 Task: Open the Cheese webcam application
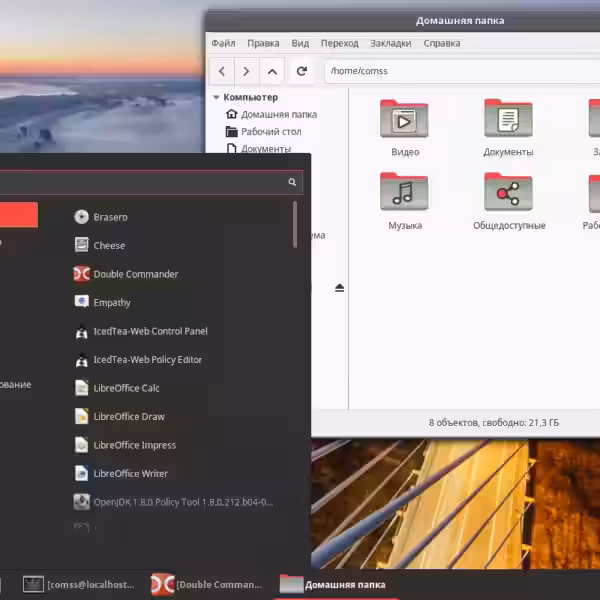[109, 245]
